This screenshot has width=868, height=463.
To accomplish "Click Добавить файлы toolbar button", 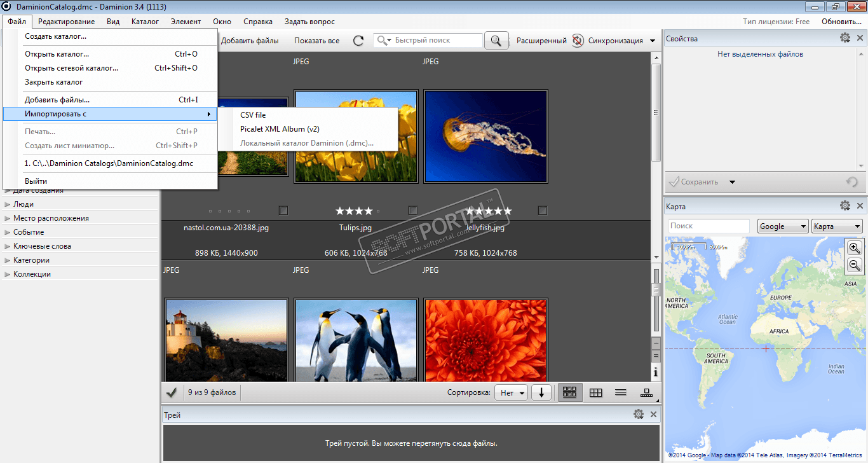I will (x=250, y=41).
